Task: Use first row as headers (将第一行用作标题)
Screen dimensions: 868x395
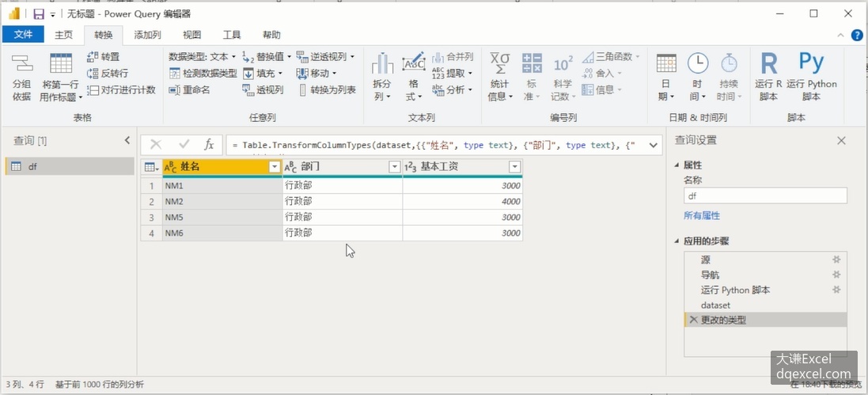Action: (61, 77)
